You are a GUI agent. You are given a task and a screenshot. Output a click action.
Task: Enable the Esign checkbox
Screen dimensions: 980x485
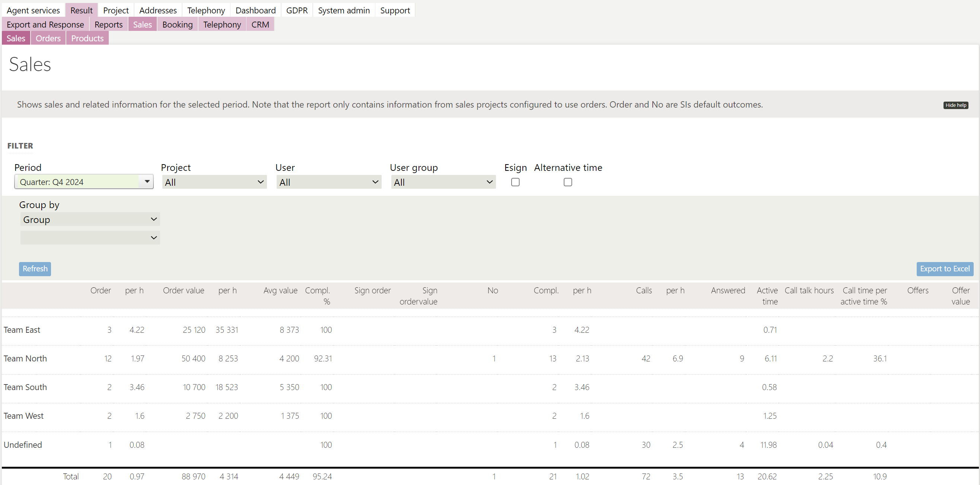tap(515, 182)
